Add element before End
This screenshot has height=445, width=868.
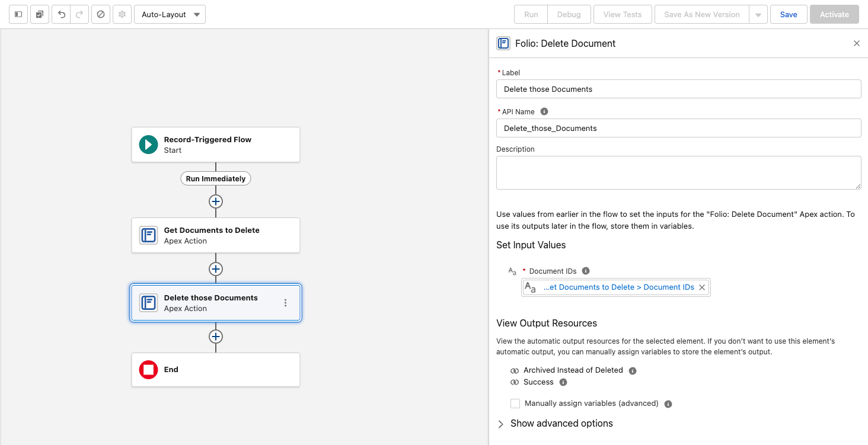[x=216, y=337]
